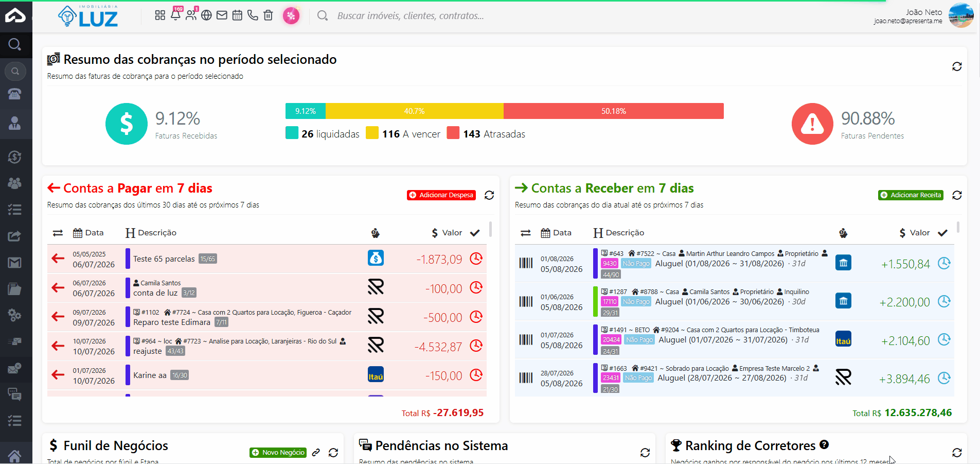Viewport: 980px width, 464px height.
Task: Sort Contas a Pagar by Data column
Action: tap(88, 233)
